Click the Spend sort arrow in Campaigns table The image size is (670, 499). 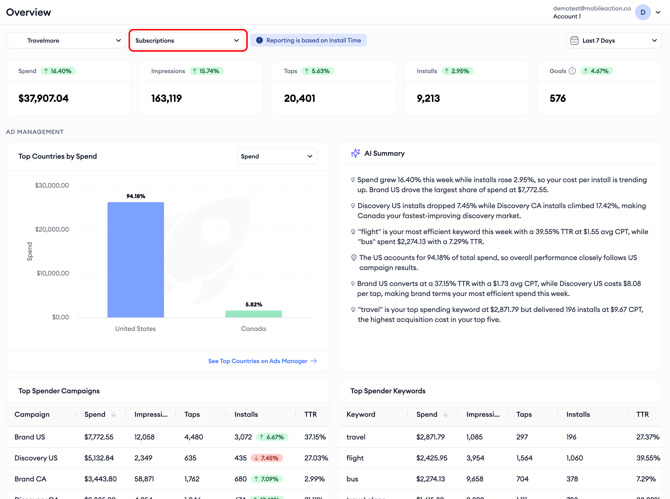[x=114, y=414]
